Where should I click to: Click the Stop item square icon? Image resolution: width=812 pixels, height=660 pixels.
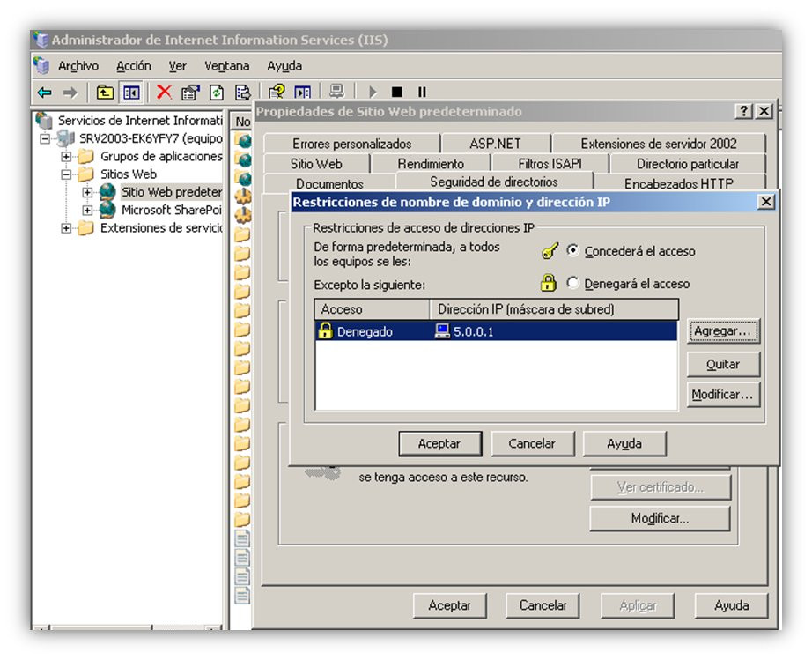396,93
